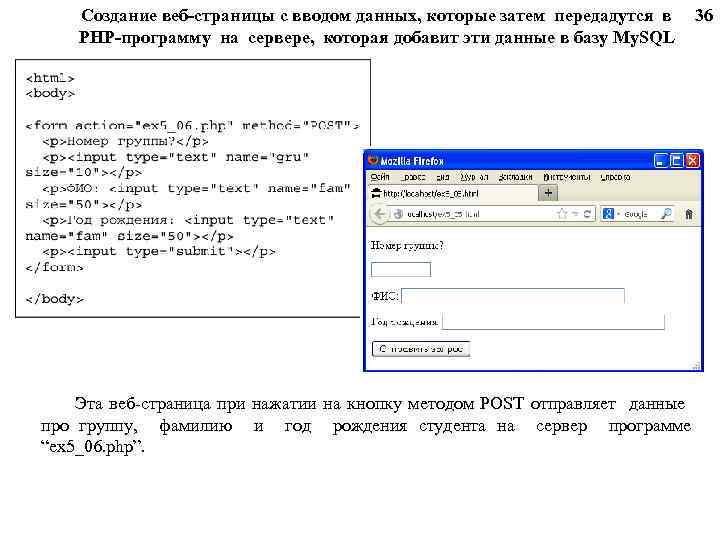720x540 pixels.
Task: Click the 'ex5_06.php' text in paragraph
Action: pos(91,446)
